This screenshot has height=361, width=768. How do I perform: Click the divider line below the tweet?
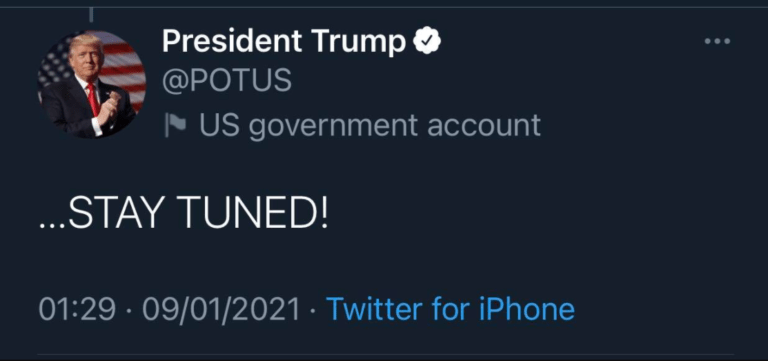(385, 354)
